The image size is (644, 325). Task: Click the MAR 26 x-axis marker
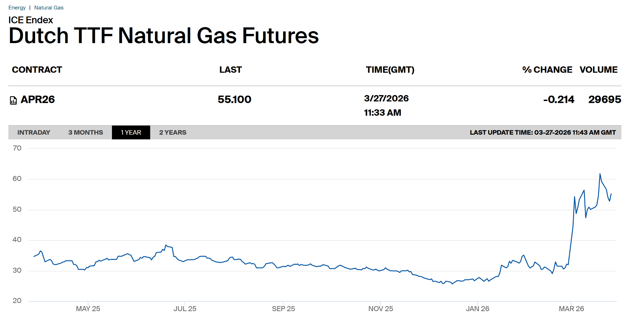point(571,309)
